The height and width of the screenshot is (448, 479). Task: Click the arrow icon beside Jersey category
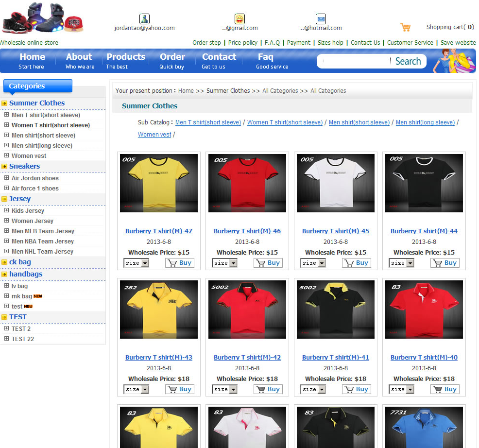point(4,199)
